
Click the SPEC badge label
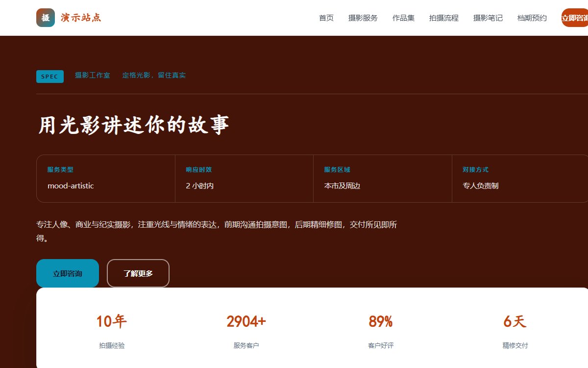pos(50,77)
